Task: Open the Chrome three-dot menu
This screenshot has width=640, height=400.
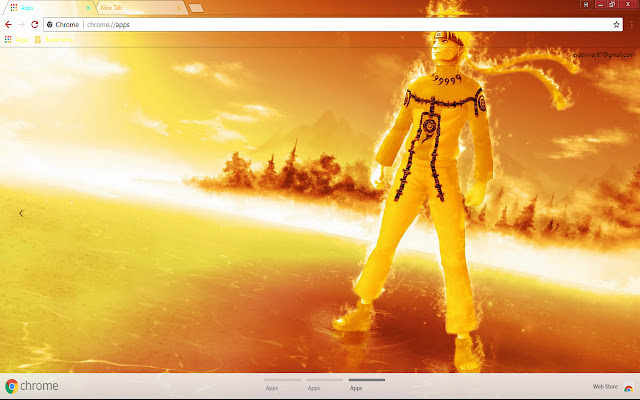Action: (631, 24)
